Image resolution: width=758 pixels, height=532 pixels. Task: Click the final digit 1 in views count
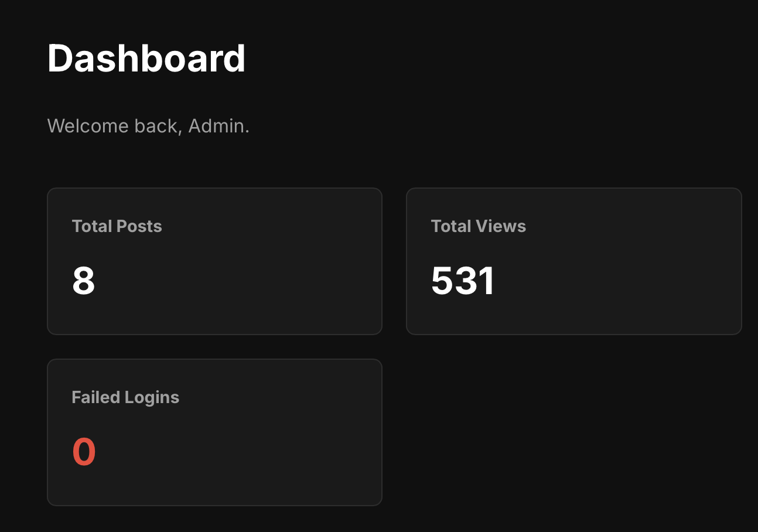point(487,281)
